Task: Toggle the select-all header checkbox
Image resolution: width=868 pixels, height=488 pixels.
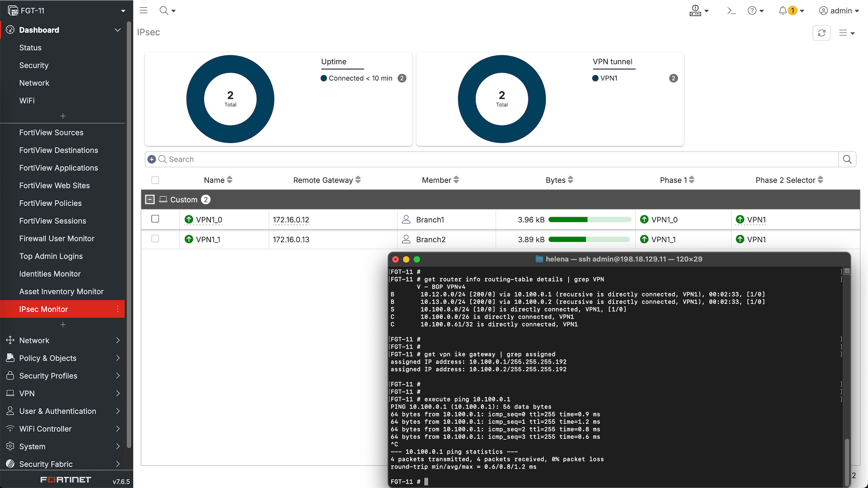Action: 155,180
